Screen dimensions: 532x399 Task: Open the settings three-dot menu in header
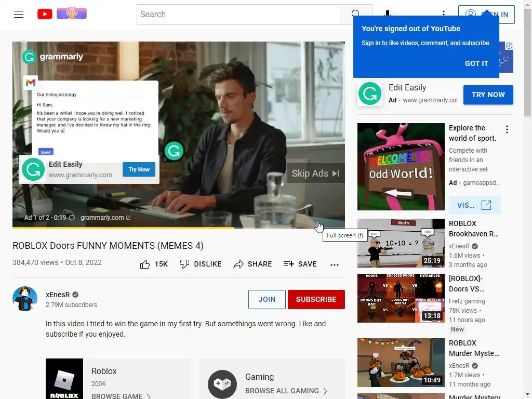(444, 13)
